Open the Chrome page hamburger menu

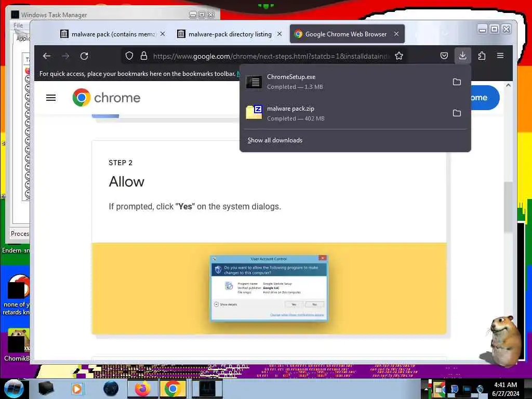51,98
